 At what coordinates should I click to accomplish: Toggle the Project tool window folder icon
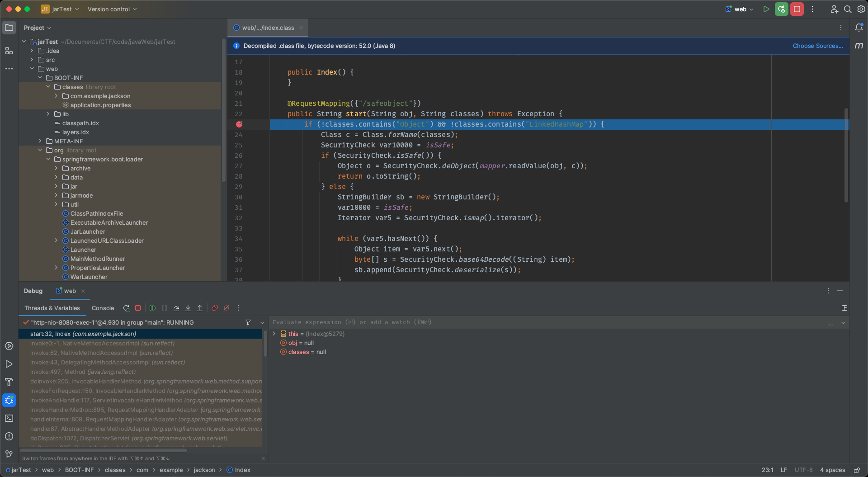click(x=9, y=28)
